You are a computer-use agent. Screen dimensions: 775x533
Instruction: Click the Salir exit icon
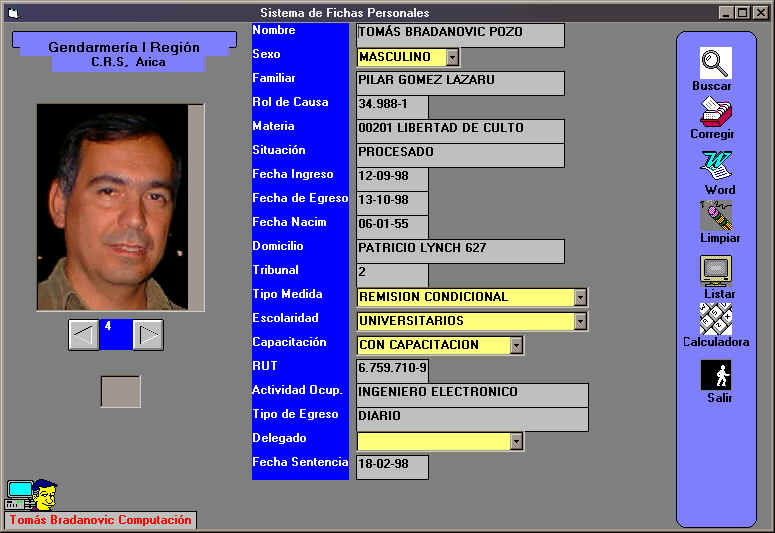click(x=716, y=375)
